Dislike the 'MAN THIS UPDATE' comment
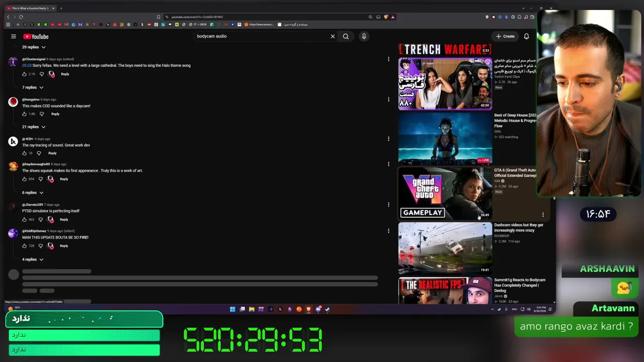This screenshot has width=644, height=362. pos(41,246)
